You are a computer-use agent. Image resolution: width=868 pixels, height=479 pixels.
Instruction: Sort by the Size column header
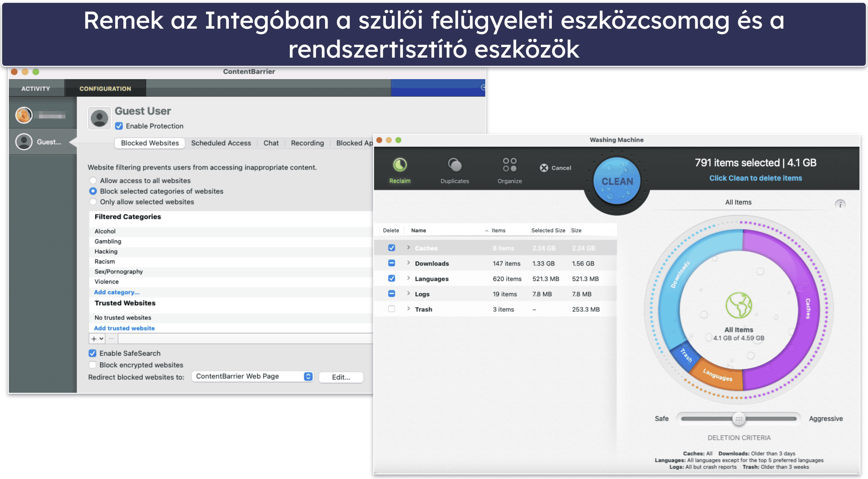tap(593, 230)
